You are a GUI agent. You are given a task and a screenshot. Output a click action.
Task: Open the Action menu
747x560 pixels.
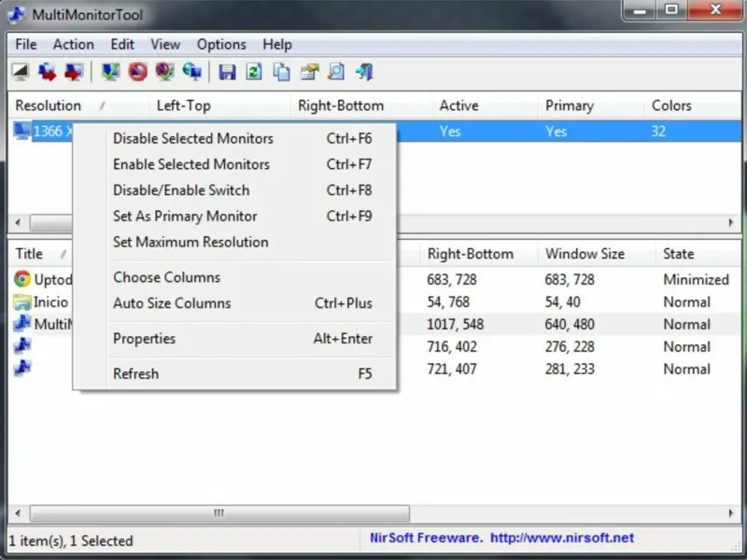(74, 44)
